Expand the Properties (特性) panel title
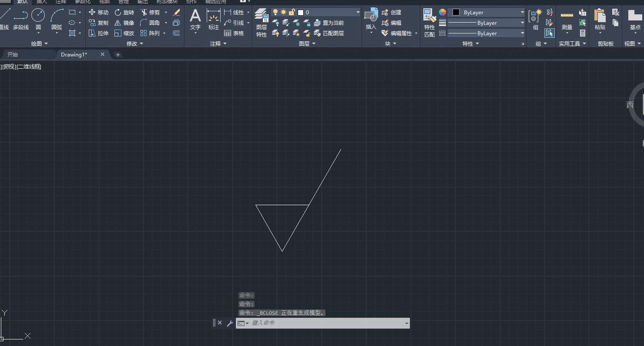The image size is (644, 346). (x=471, y=43)
